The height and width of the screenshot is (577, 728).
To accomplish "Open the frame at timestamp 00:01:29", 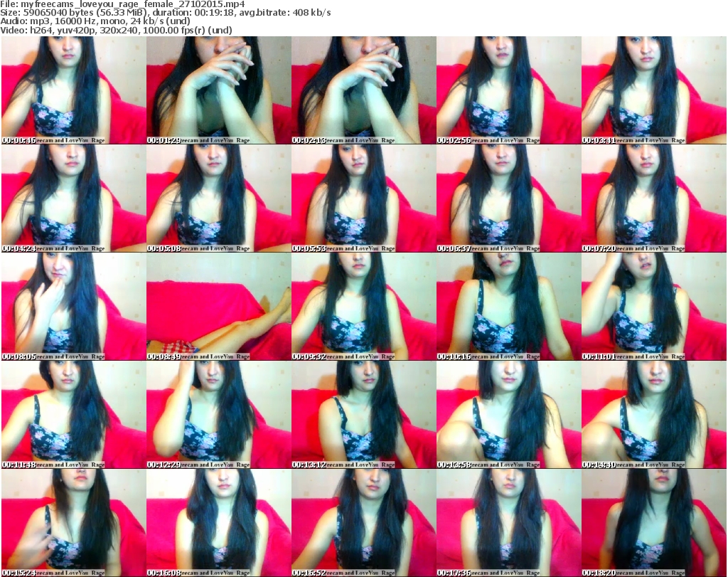I will tap(219, 90).
